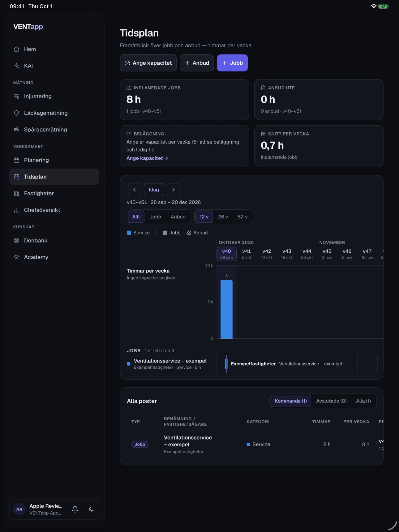Click the Academy graduation cap icon

17,257
